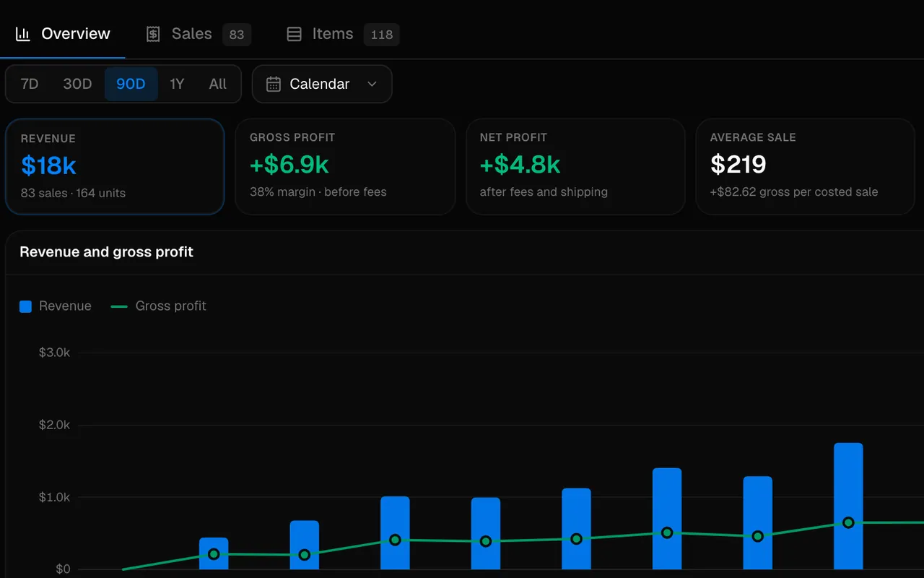Select the 90D time range
Viewport: 924px width, 578px height.
(131, 84)
